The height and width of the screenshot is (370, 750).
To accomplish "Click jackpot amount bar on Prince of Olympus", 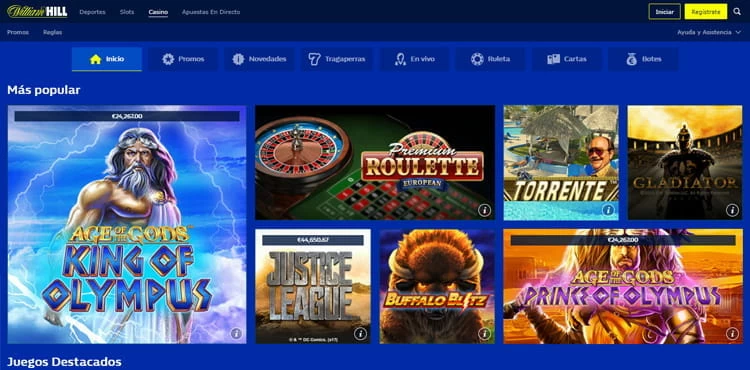I will [x=623, y=240].
